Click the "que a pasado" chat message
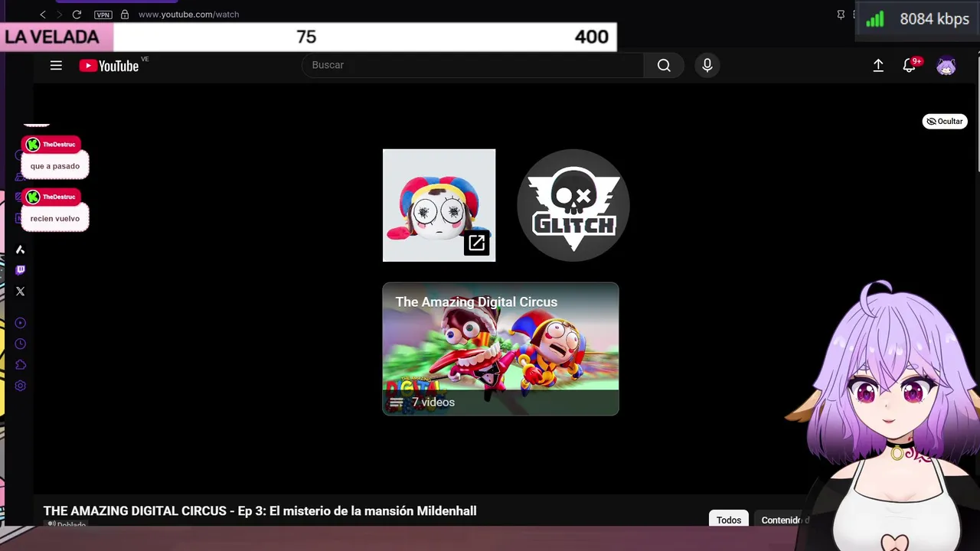The width and height of the screenshot is (980, 551). pos(55,166)
